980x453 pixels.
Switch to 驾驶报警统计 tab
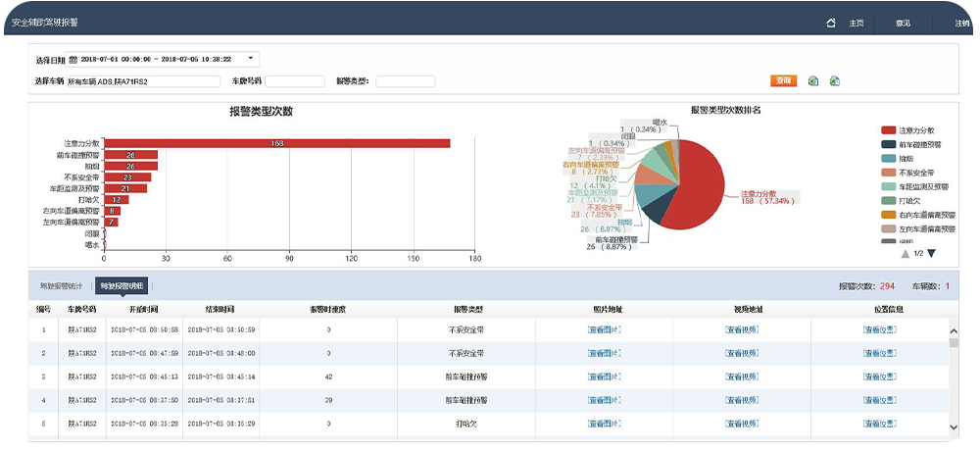coord(61,286)
